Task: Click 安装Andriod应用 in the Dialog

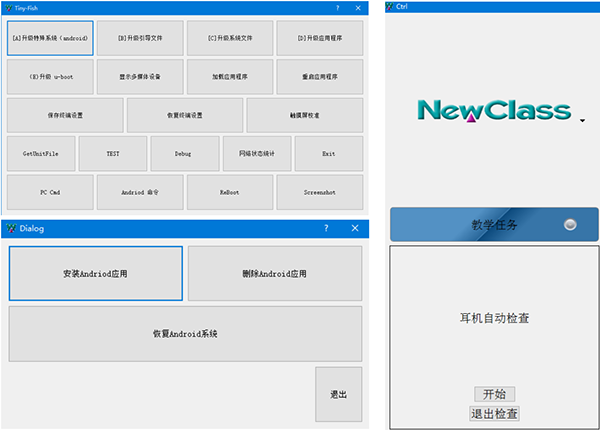Action: pyautogui.click(x=96, y=273)
